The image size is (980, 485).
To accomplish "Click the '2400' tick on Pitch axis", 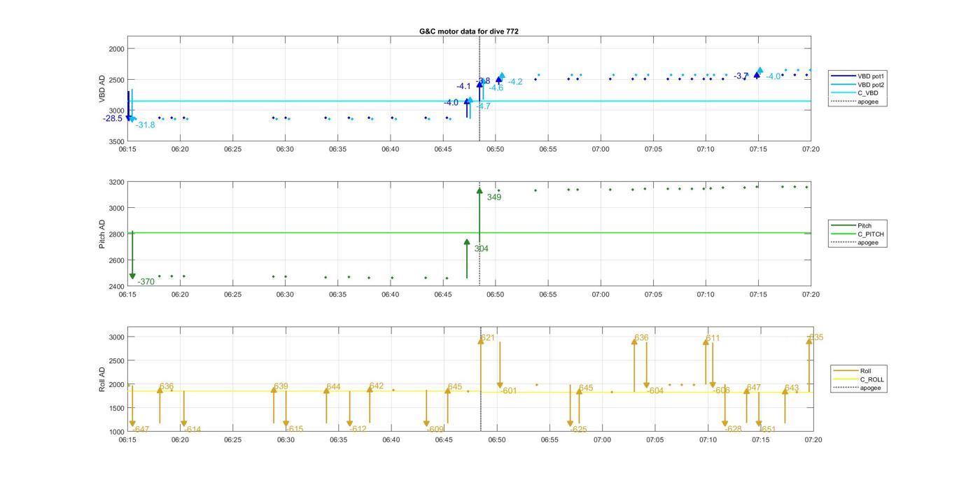I will [x=116, y=286].
